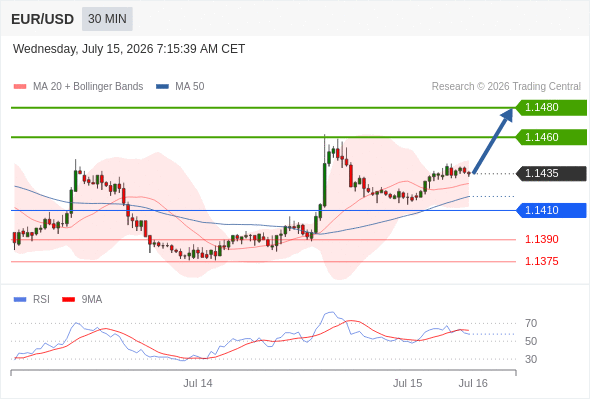The height and width of the screenshot is (400, 590).
Task: Click the 1.1435 current price tag
Action: click(x=551, y=173)
